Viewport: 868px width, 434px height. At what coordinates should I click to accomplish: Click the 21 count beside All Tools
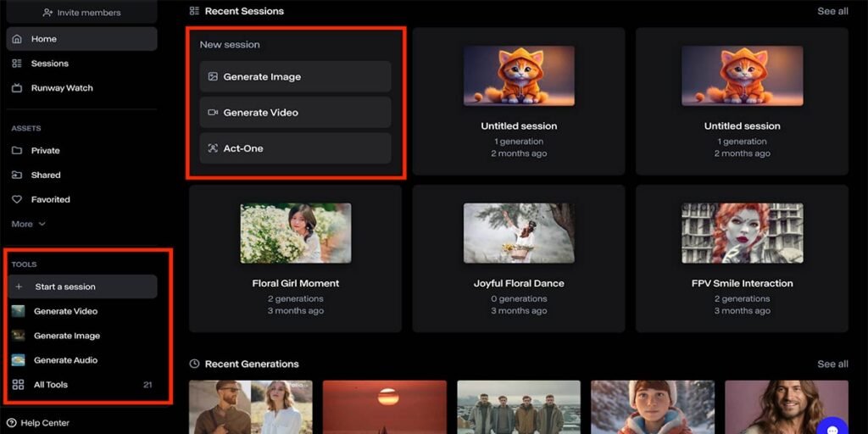147,385
